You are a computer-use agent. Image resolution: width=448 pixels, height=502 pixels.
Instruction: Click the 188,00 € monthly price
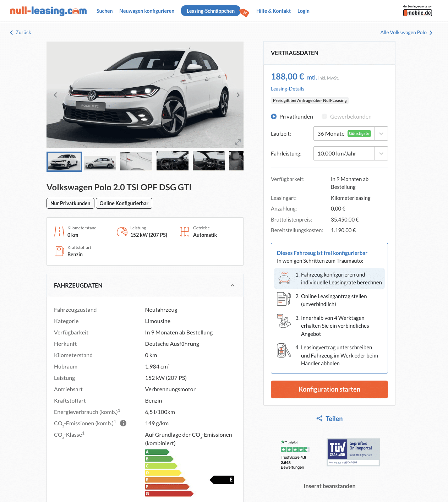pyautogui.click(x=288, y=77)
